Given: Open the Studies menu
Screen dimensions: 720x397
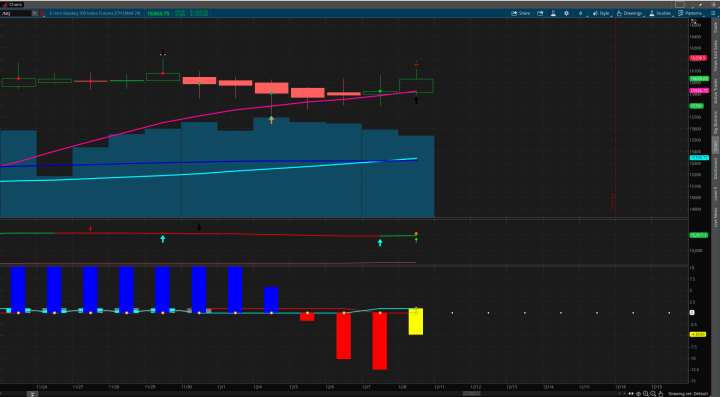Looking at the screenshot, I should [x=660, y=13].
